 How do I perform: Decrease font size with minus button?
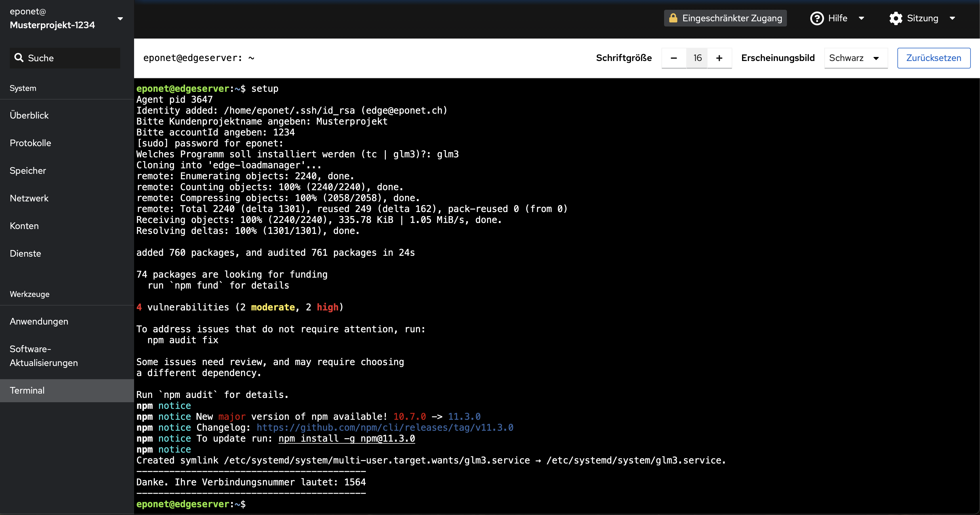[674, 58]
